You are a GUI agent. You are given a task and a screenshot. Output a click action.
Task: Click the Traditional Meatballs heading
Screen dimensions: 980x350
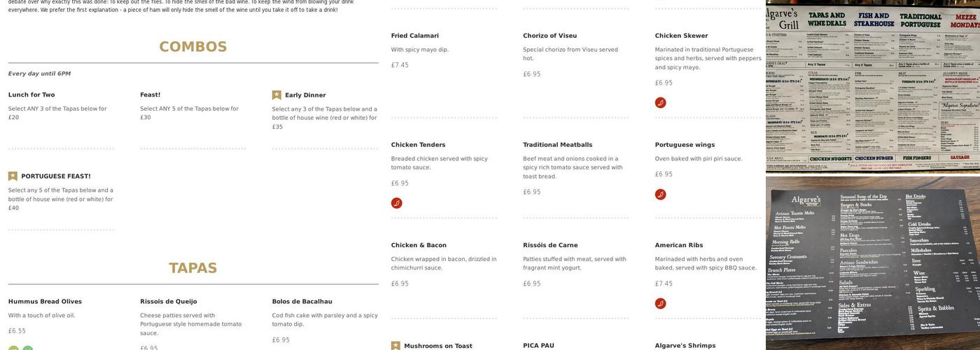pos(558,145)
